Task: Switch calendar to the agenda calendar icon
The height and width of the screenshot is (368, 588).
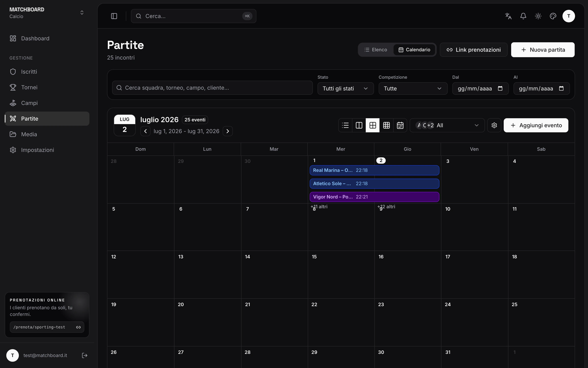Action: click(400, 125)
